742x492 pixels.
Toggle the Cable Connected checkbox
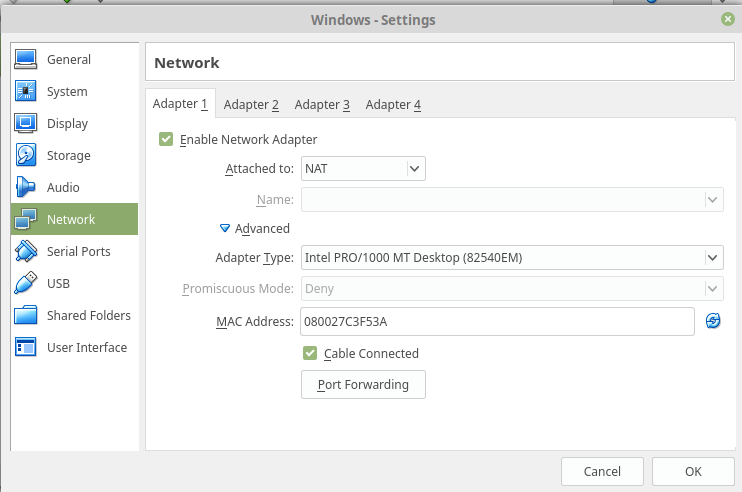(x=310, y=353)
